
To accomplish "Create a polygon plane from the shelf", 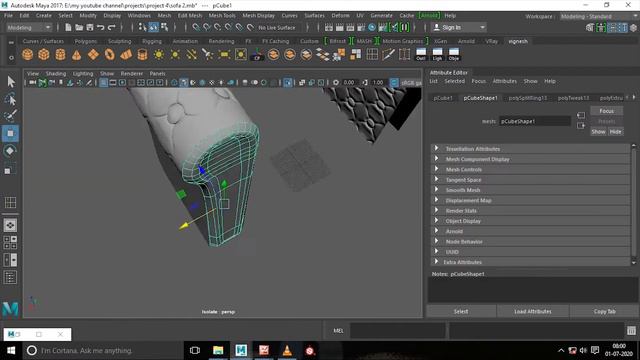I will [x=93, y=54].
